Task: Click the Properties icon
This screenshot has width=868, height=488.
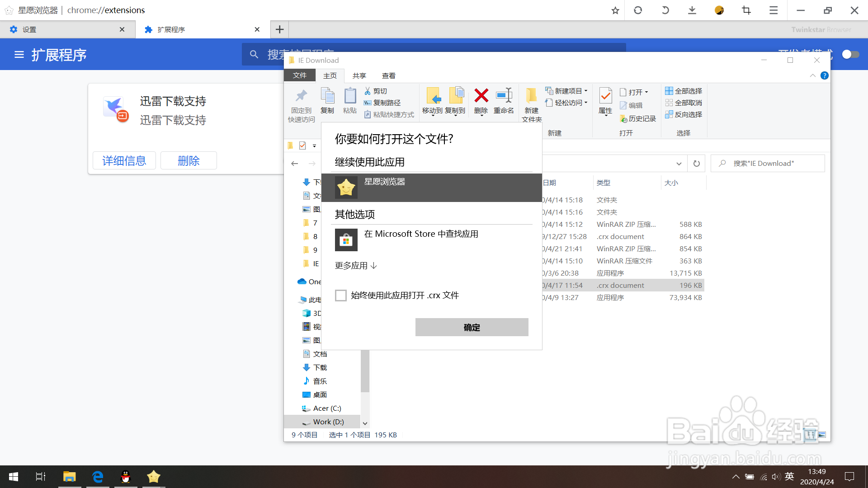Action: tap(605, 96)
